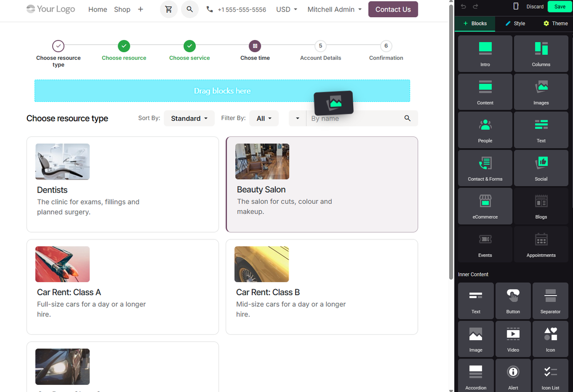
Task: Click the Contact Us button
Action: [x=393, y=10]
